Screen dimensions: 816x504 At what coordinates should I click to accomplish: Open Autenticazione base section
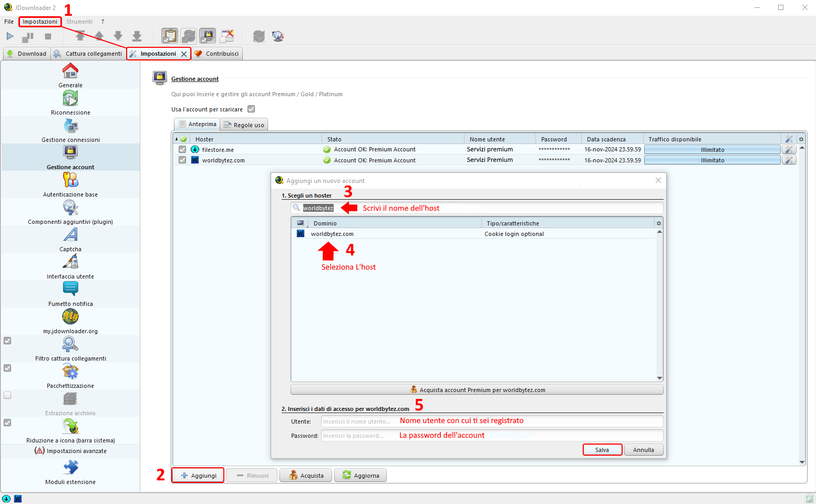tap(70, 184)
